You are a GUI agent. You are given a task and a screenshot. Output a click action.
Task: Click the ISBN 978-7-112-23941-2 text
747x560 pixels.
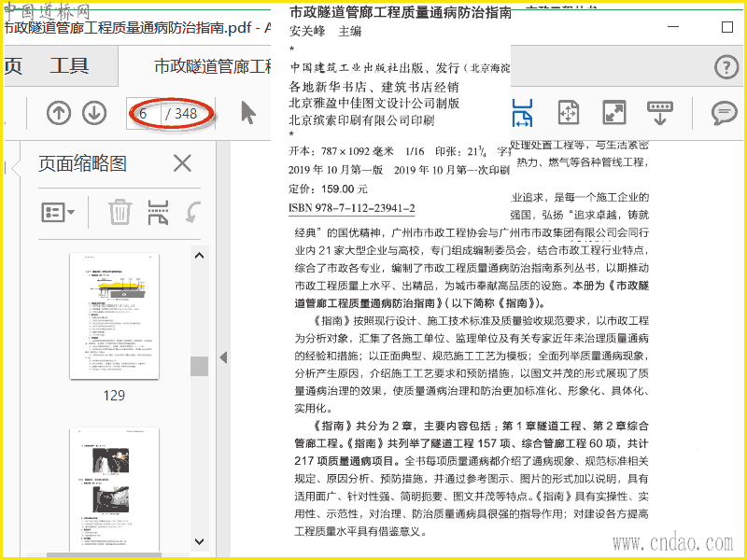tap(352, 208)
